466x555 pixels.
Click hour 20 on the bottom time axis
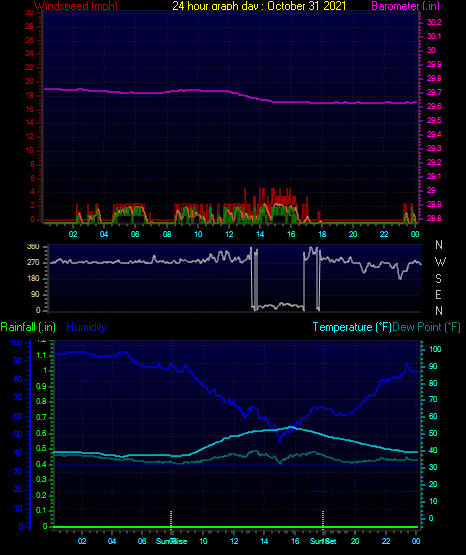coord(355,541)
